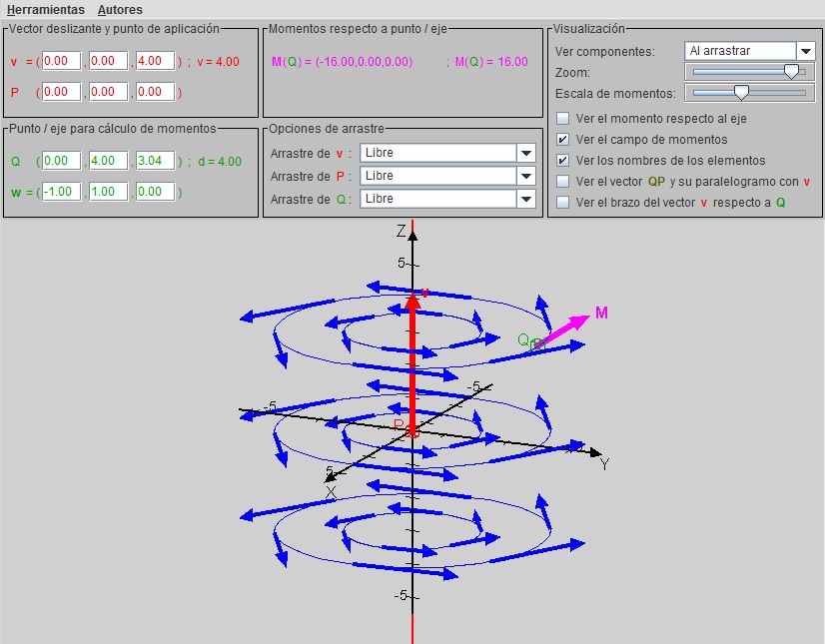Open the Herramientas menu

click(45, 10)
